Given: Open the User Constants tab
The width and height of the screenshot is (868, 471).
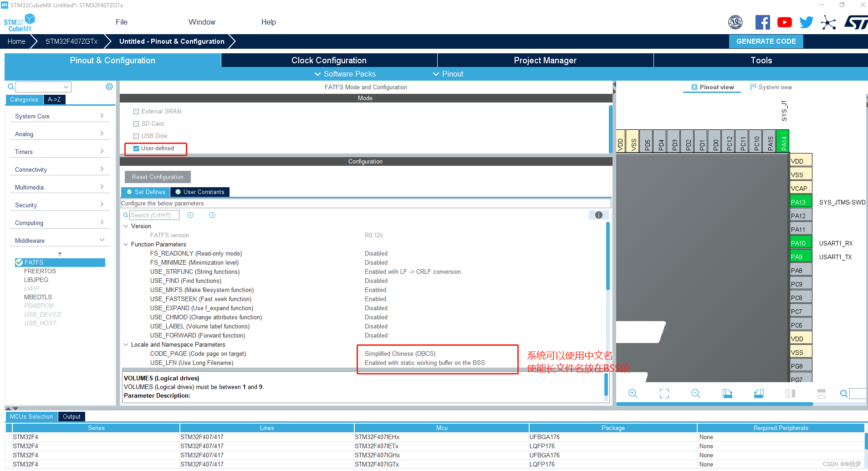Looking at the screenshot, I should (x=200, y=192).
